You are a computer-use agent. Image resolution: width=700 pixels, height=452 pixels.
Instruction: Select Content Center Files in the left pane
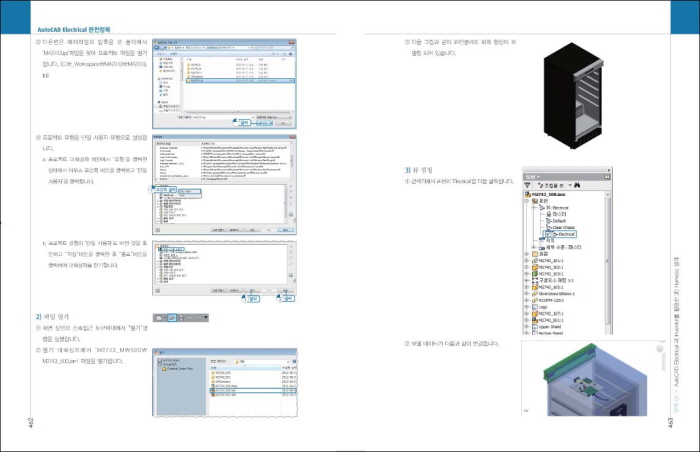180,370
